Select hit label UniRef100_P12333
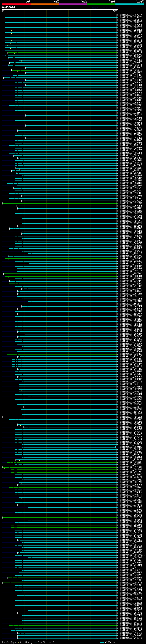Screen dimensions: 146x644 (131, 329)
